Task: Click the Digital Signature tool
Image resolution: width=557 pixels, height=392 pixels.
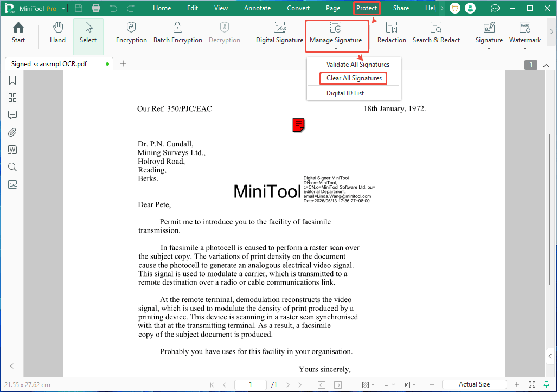Action: (279, 33)
